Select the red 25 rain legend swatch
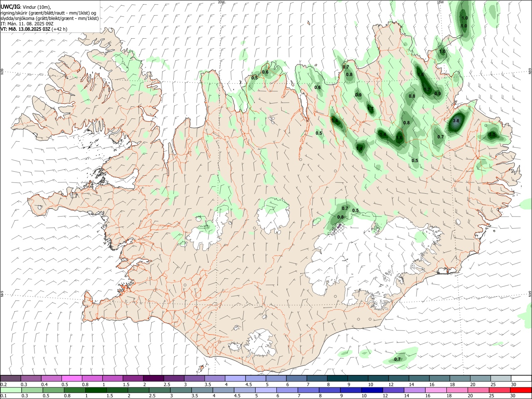 [x=499, y=390]
